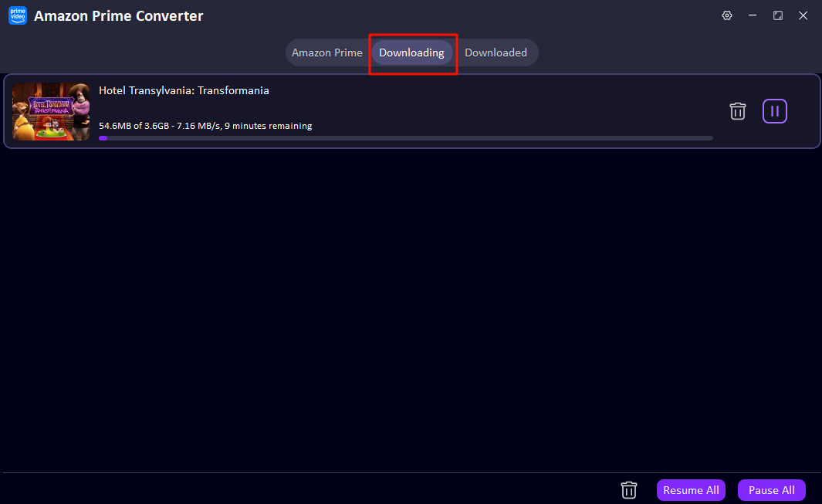The image size is (822, 504).
Task: Click the Amazon Prime Converter title bar text
Action: [118, 15]
